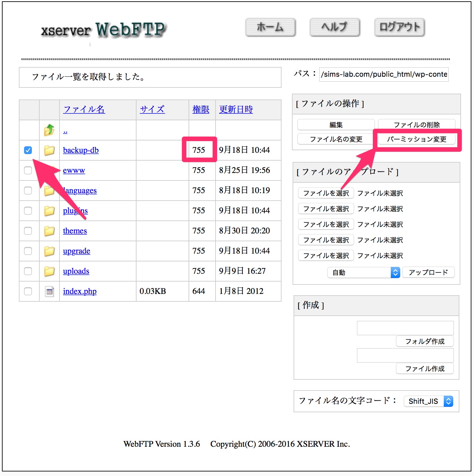
Task: Click the パス path input field
Action: tap(384, 74)
